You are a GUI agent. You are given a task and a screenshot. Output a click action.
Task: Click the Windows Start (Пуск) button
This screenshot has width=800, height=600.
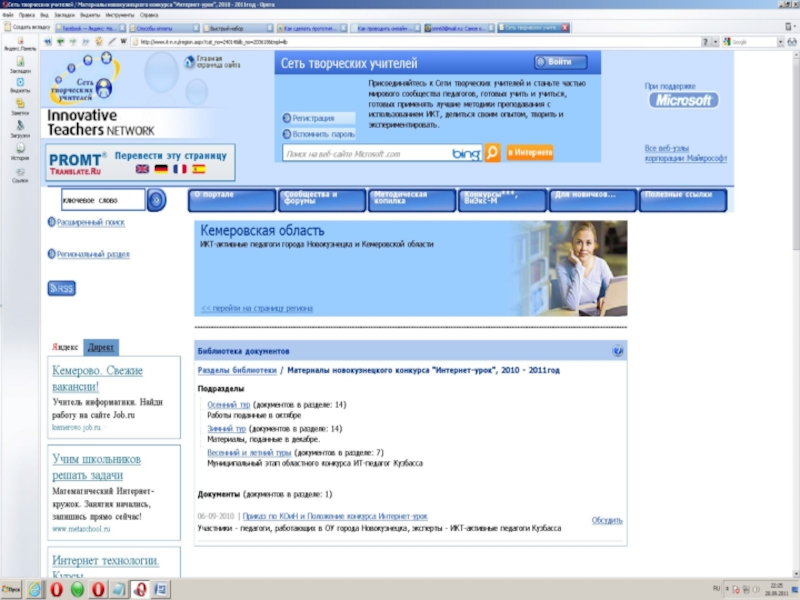coord(11,589)
